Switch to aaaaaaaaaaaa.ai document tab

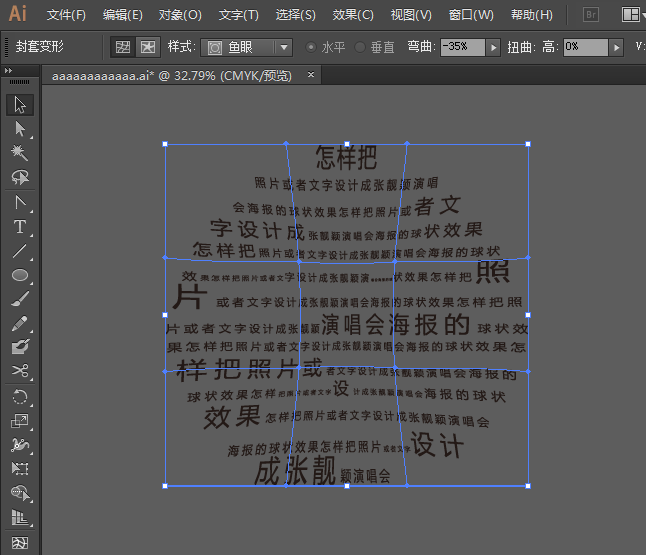point(172,76)
